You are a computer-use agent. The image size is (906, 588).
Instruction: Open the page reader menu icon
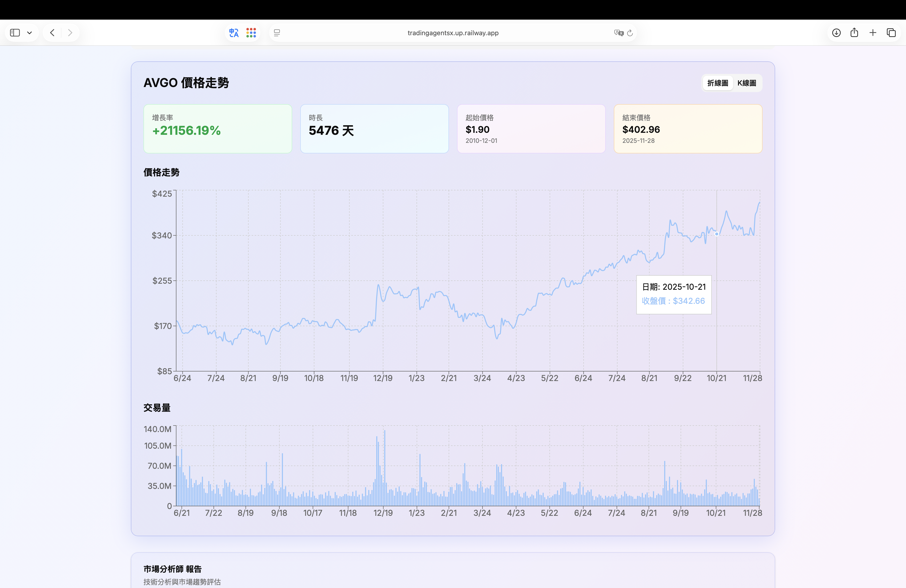click(x=277, y=33)
